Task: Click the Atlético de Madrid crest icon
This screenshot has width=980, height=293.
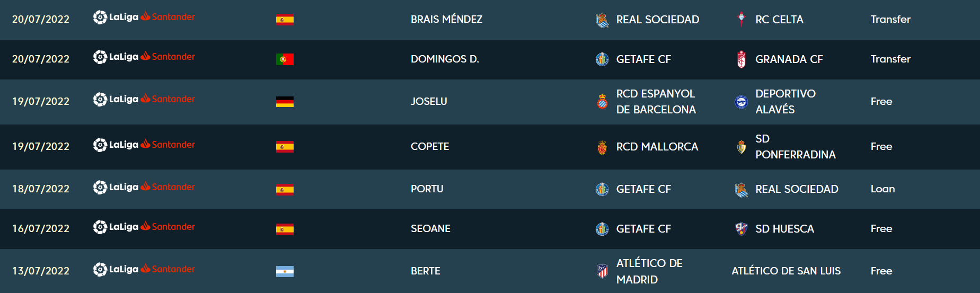Action: (x=602, y=271)
